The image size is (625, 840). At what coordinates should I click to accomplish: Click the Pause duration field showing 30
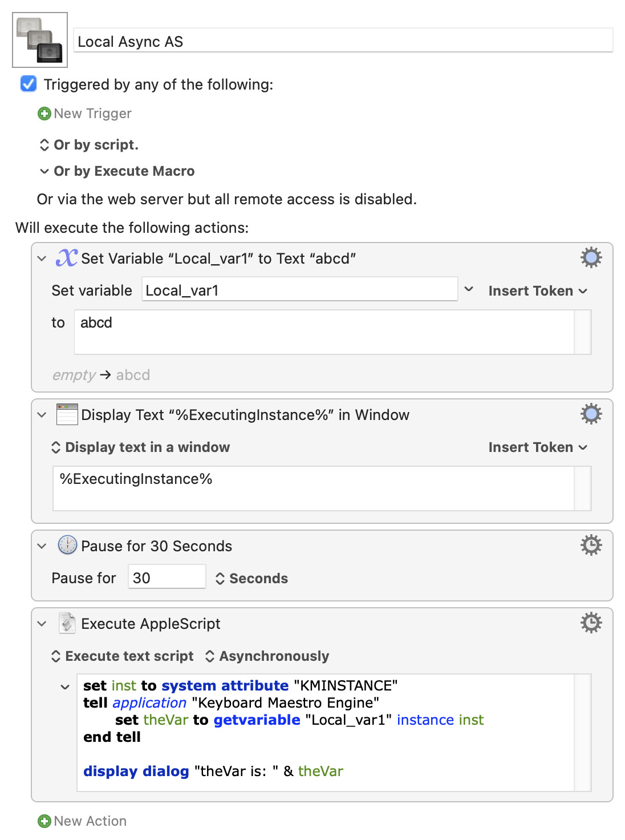pos(166,577)
